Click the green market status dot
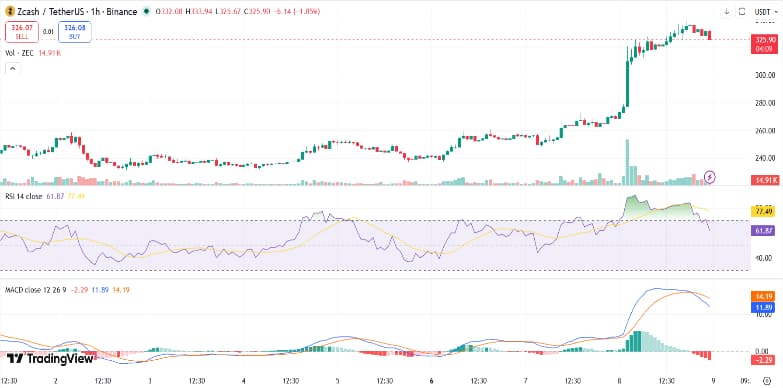Image resolution: width=783 pixels, height=388 pixels. click(146, 11)
